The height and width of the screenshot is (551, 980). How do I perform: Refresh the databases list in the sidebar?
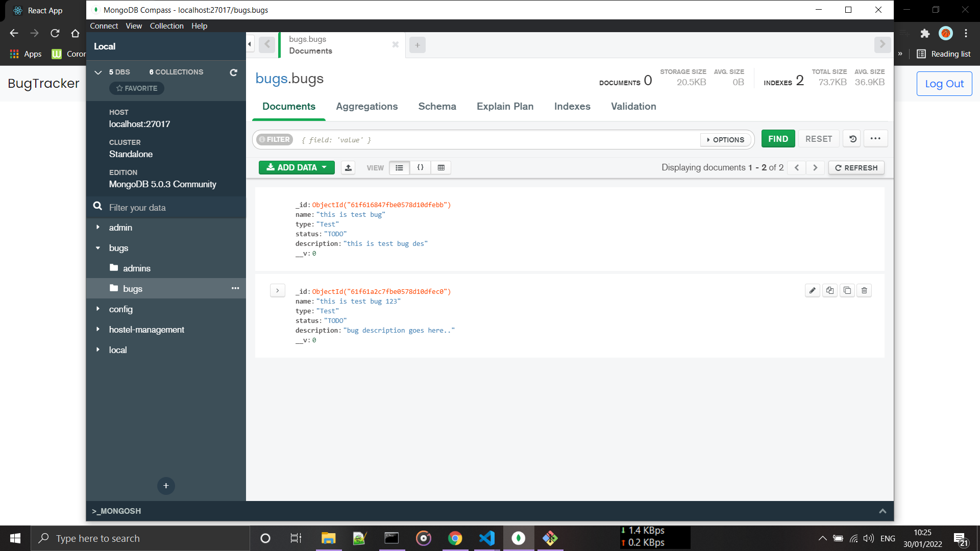[233, 72]
